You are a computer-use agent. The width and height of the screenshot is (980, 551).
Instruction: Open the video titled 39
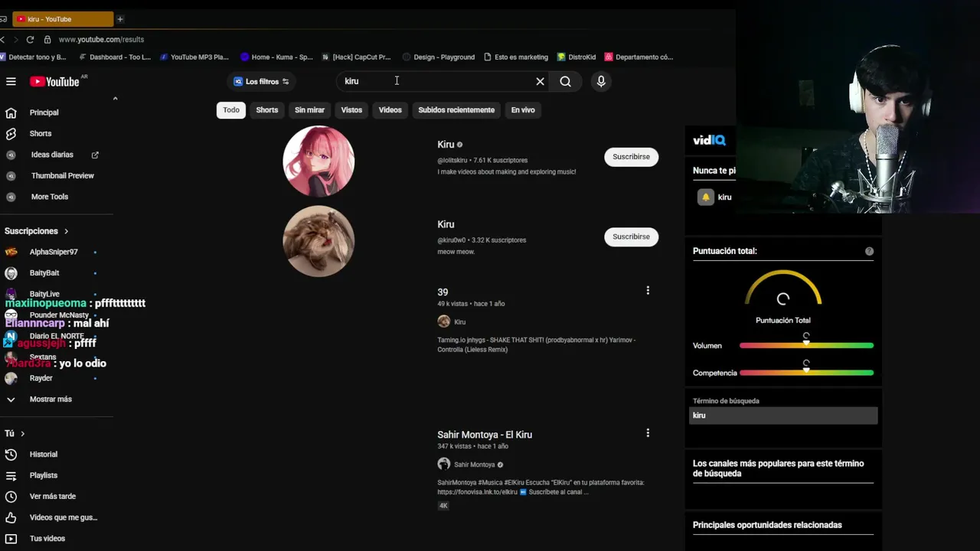coord(443,292)
